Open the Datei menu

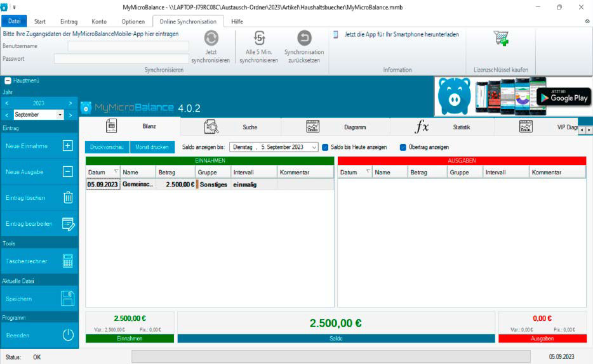pyautogui.click(x=15, y=21)
